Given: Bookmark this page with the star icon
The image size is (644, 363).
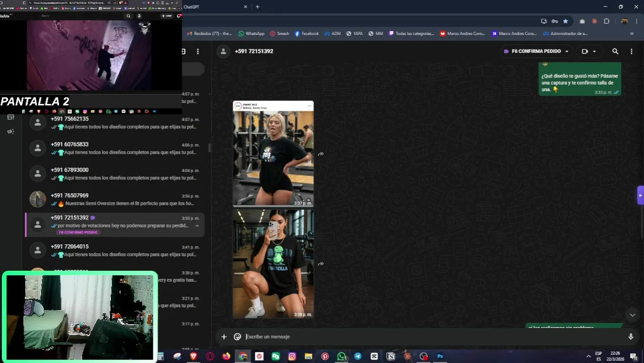Looking at the screenshot, I should (565, 21).
